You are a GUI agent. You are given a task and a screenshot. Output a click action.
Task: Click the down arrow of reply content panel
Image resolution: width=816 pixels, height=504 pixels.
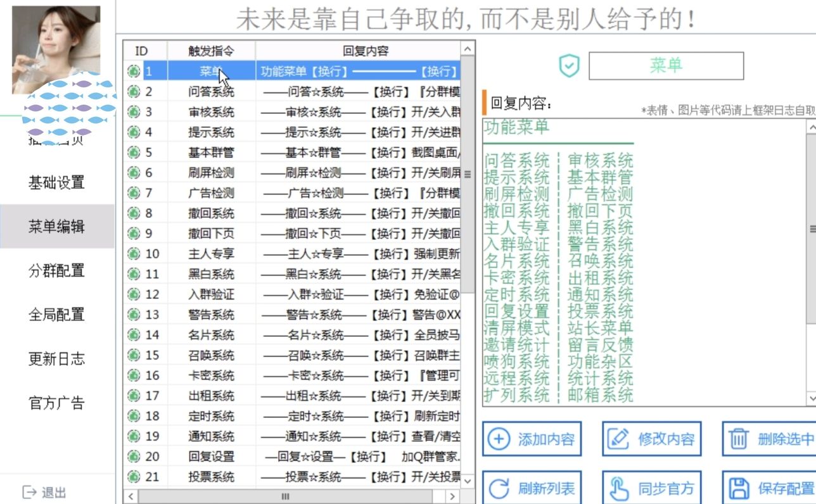[812, 398]
